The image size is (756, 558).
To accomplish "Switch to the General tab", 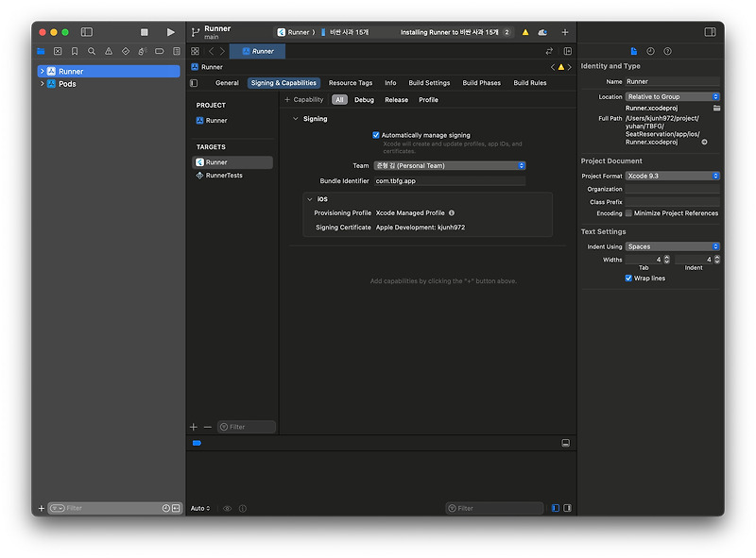I will tap(227, 83).
